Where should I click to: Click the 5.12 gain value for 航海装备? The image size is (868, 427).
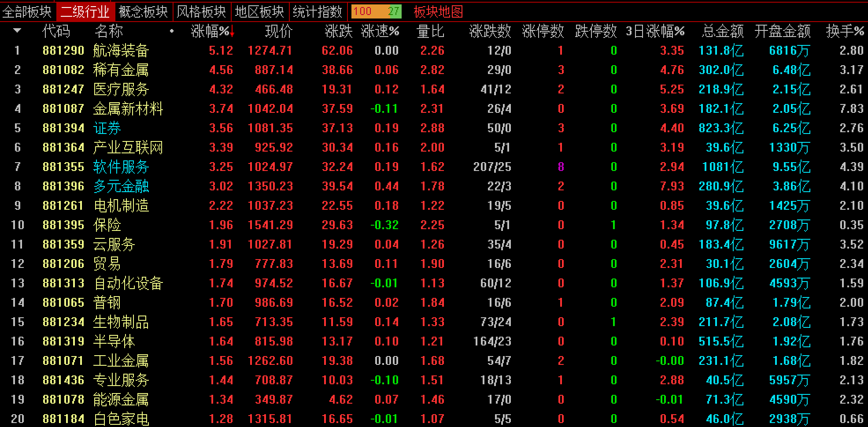(x=221, y=51)
